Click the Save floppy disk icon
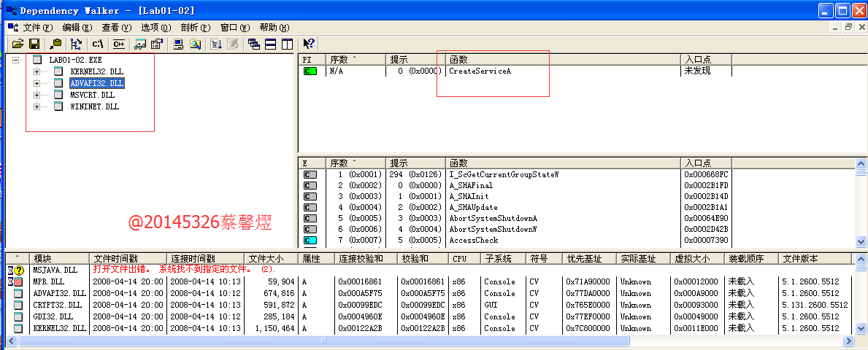 34,44
